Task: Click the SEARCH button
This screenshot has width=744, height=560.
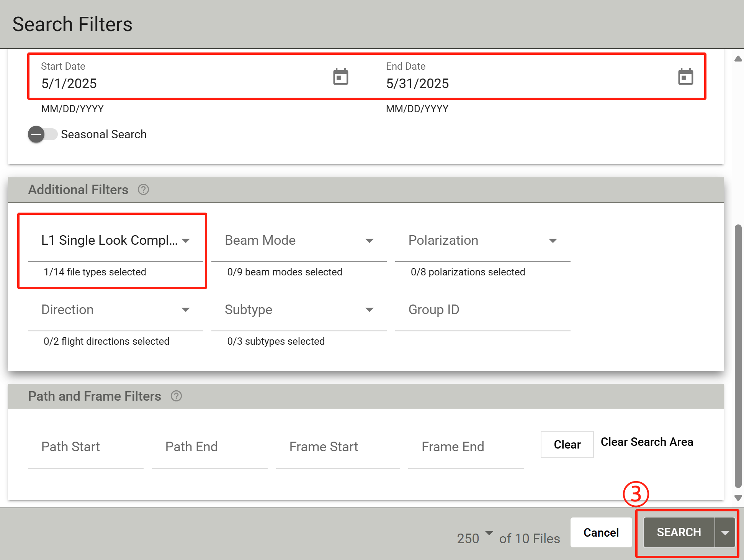Action: coord(679,532)
